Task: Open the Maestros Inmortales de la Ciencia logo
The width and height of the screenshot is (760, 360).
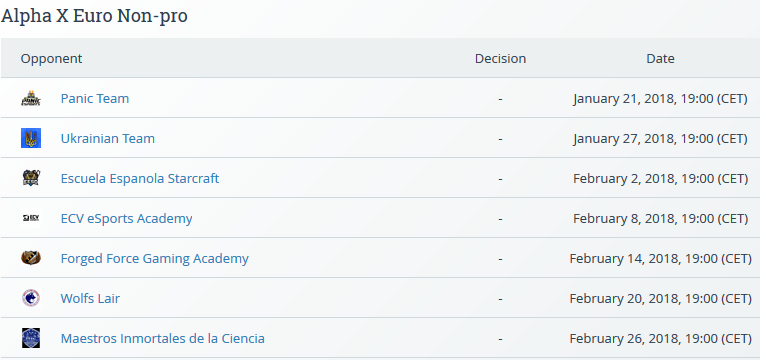Action: [31, 338]
